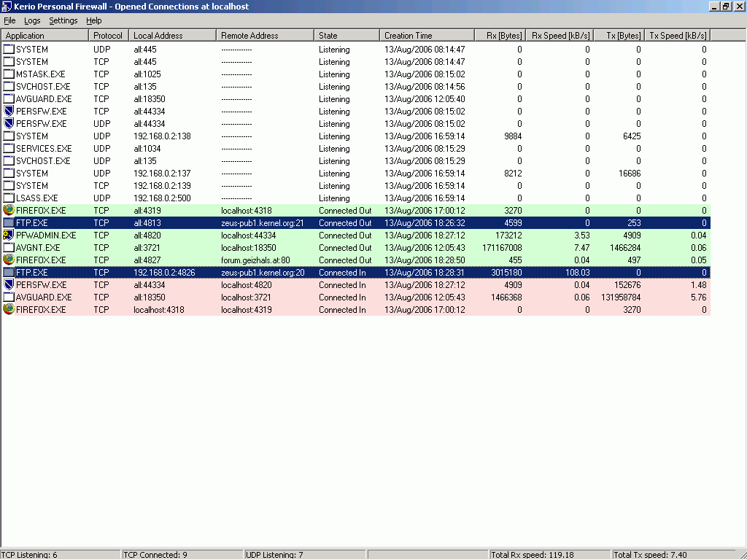Click the AVGUARD.EXE icon on the Connected In row

point(9,297)
